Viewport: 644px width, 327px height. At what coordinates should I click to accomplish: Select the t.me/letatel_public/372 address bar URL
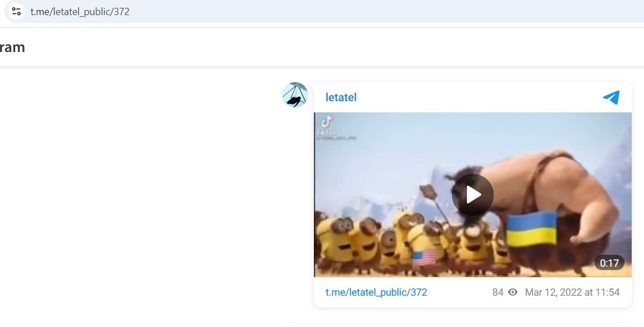click(x=80, y=12)
